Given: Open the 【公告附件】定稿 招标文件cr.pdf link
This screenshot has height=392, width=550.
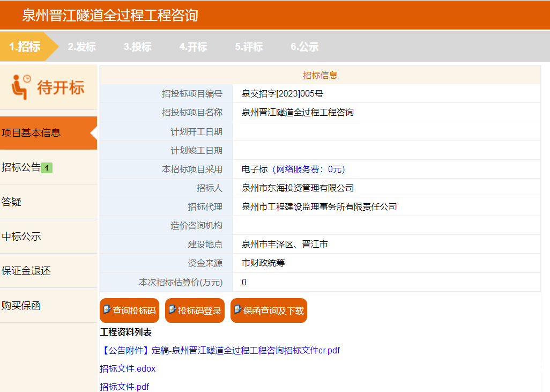Looking at the screenshot, I should [x=220, y=350].
